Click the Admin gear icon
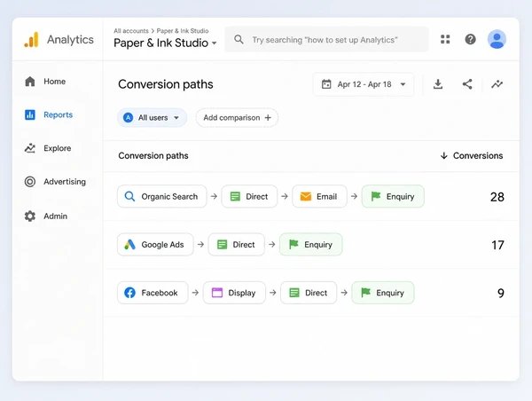Viewport: 532px width, 401px height. [x=30, y=216]
